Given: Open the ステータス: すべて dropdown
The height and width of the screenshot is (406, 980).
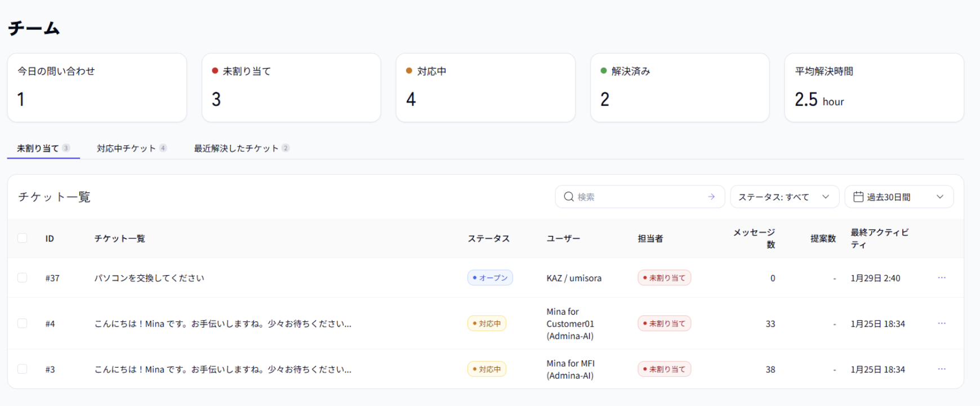Looking at the screenshot, I should click(785, 197).
